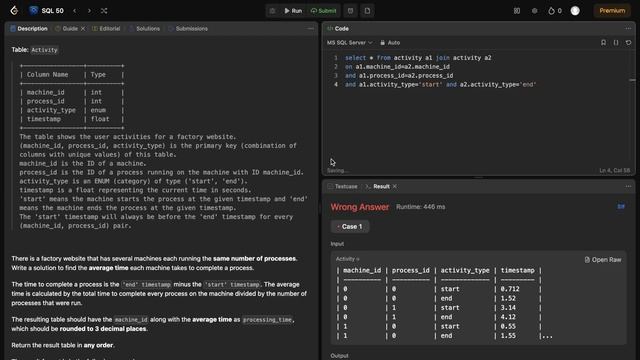Image resolution: width=640 pixels, height=360 pixels.
Task: Close the Result tab
Action: pos(395,186)
